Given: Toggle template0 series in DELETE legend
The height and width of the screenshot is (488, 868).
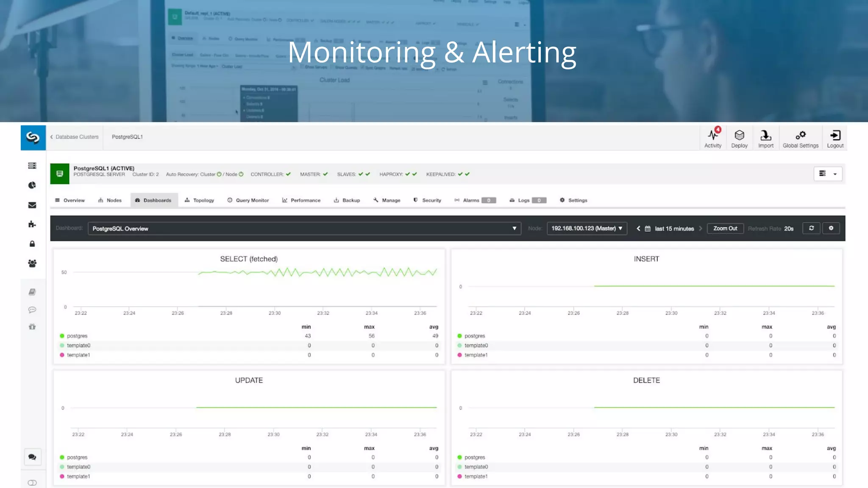Looking at the screenshot, I should [473, 467].
